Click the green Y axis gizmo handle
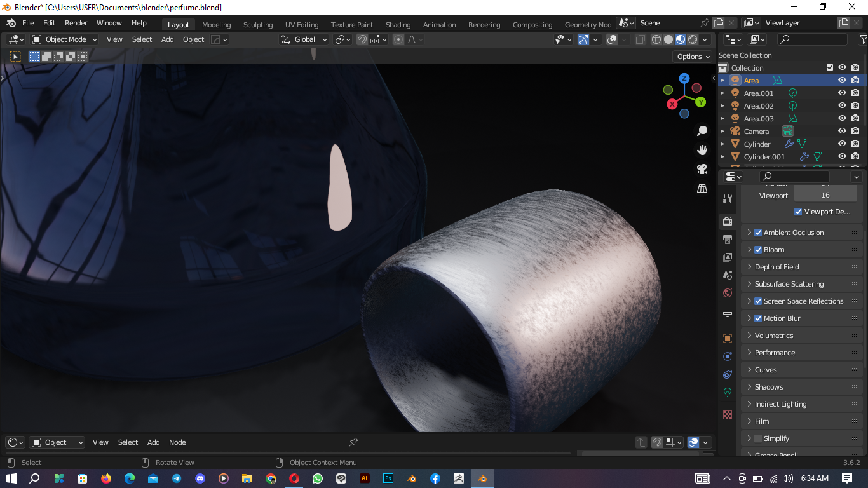The width and height of the screenshot is (868, 488). tap(700, 102)
